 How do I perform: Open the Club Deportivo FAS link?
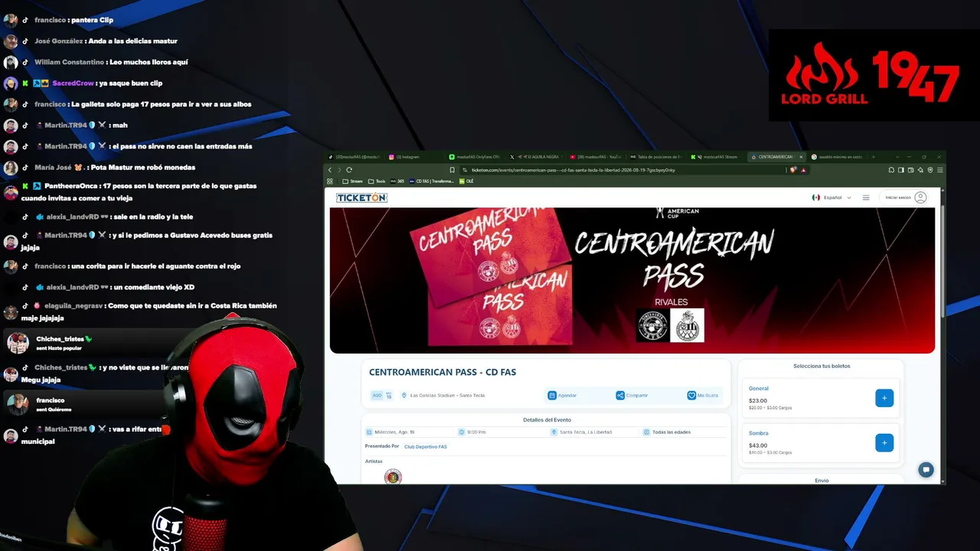coord(426,446)
